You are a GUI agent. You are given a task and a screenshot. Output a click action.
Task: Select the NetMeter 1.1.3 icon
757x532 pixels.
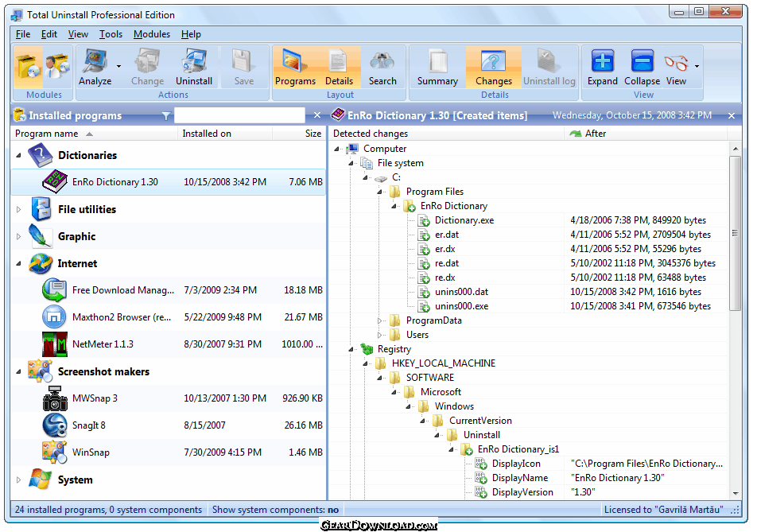(x=55, y=344)
